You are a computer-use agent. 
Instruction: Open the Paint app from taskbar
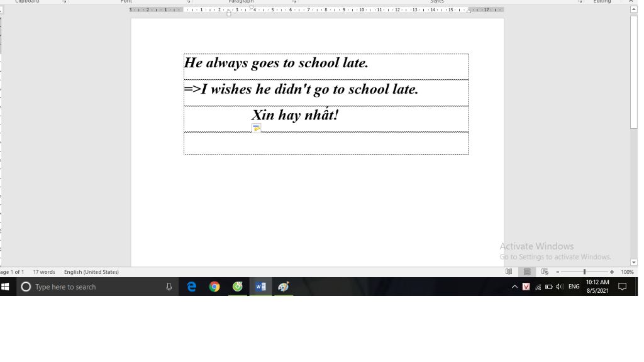[284, 287]
